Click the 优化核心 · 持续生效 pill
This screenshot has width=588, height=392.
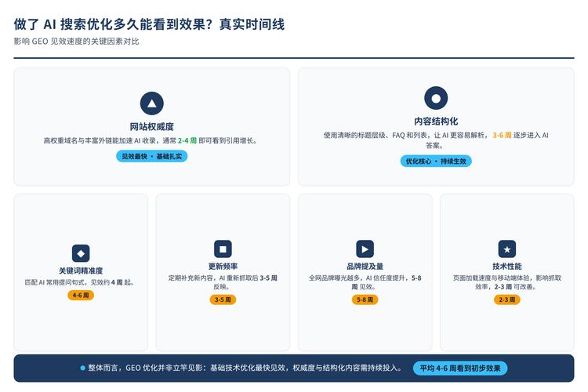point(436,161)
